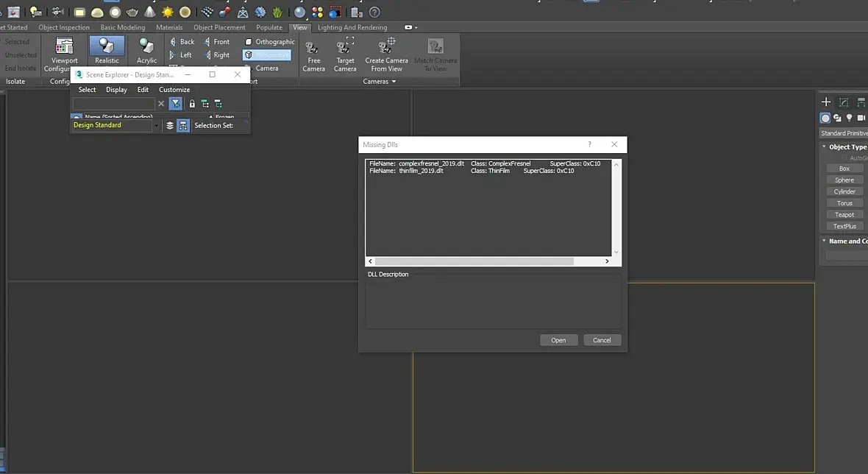Click Open in Missing Dlls dialog
868x474 pixels.
coord(558,340)
